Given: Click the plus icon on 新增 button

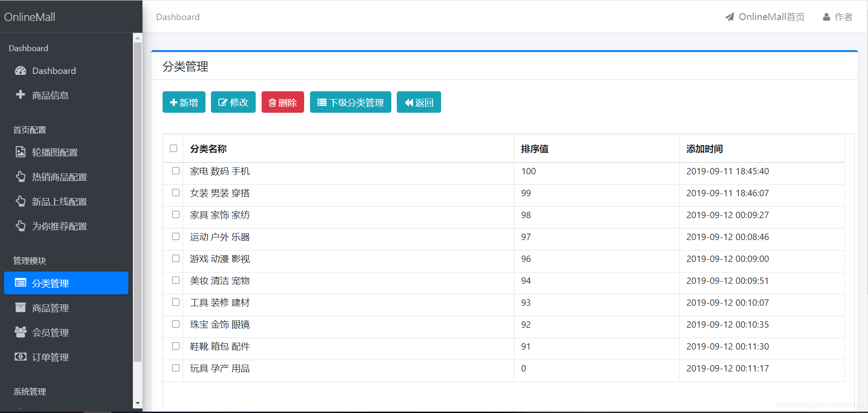Looking at the screenshot, I should pos(174,102).
